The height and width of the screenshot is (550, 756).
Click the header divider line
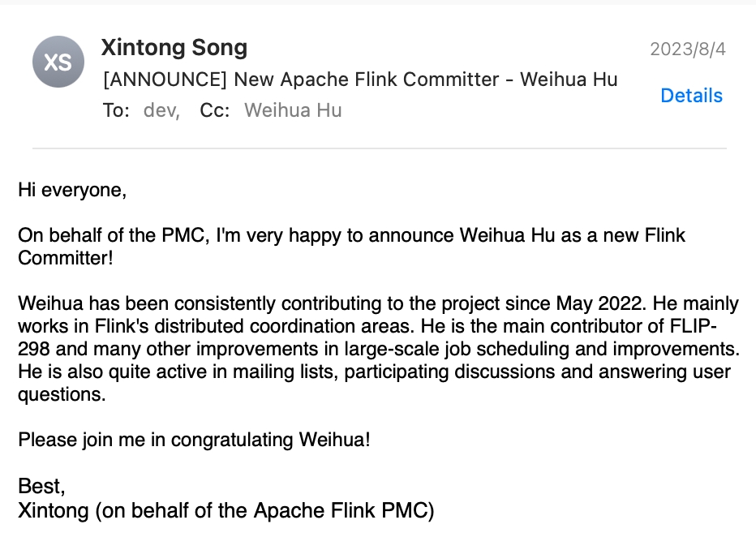(x=379, y=148)
